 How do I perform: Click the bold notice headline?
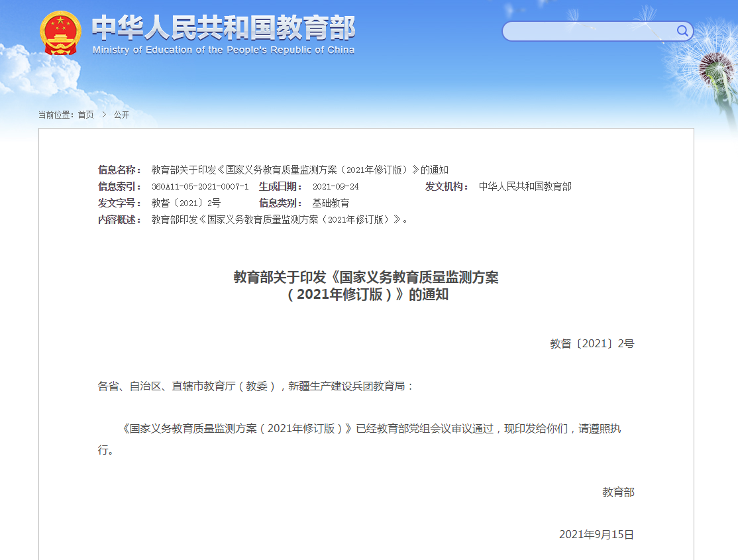click(366, 286)
